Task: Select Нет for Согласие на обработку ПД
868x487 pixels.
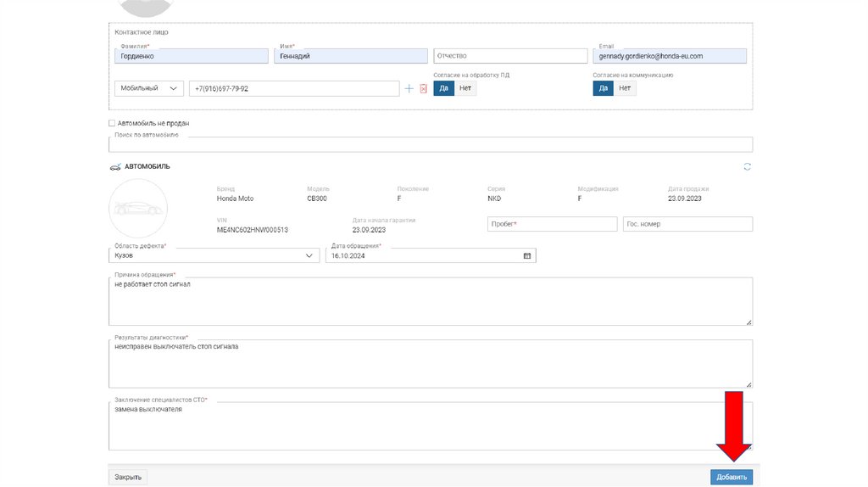Action: pos(465,88)
